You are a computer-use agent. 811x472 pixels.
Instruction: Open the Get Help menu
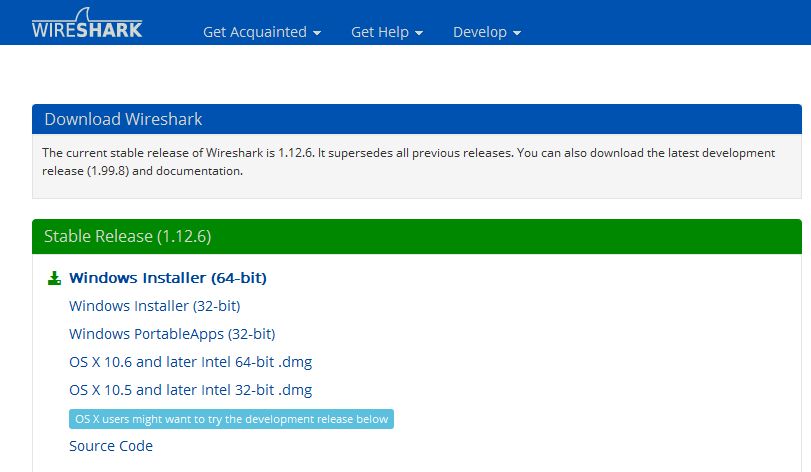(x=379, y=32)
